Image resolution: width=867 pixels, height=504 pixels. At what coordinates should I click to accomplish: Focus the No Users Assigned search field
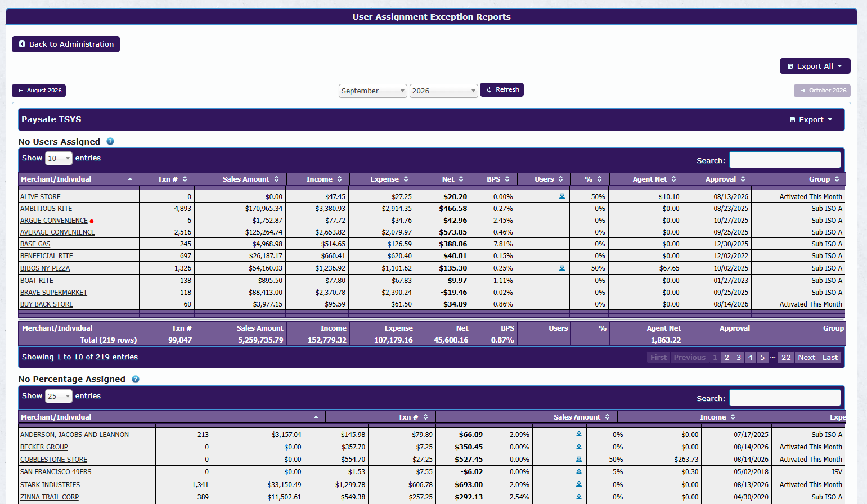click(x=785, y=160)
